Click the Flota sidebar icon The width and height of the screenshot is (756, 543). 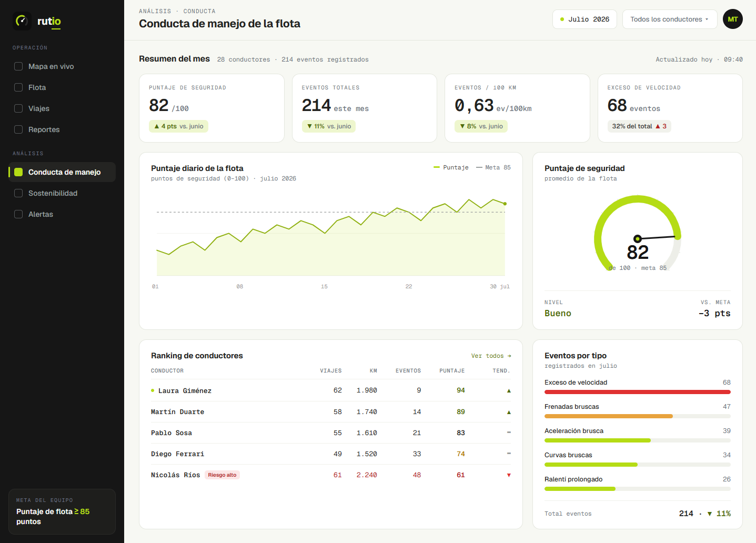click(x=18, y=87)
